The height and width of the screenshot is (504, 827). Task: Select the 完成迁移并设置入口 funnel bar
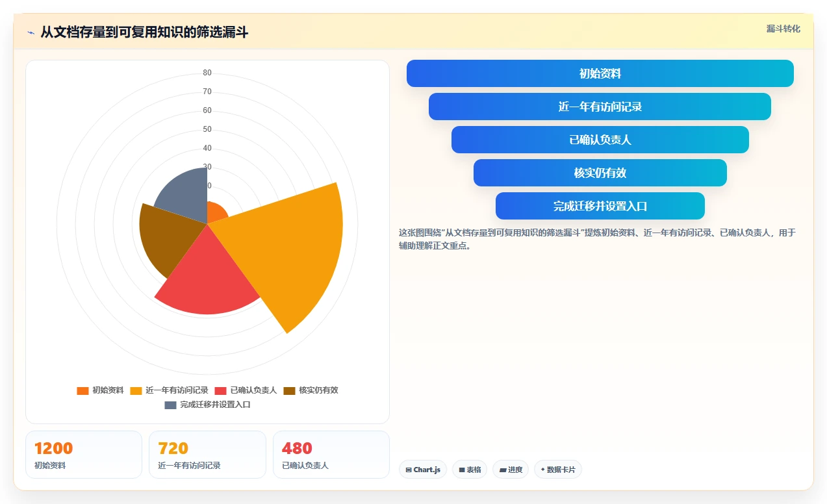(600, 206)
